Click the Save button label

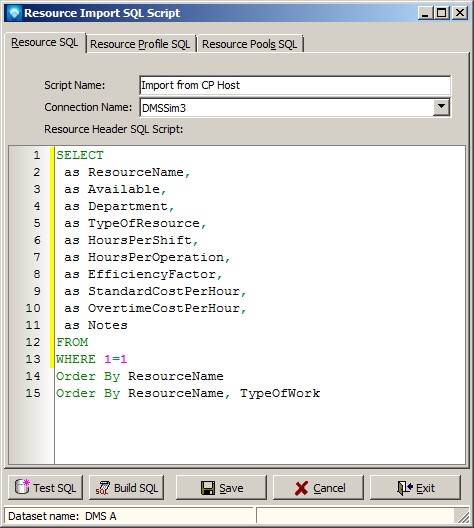231,488
